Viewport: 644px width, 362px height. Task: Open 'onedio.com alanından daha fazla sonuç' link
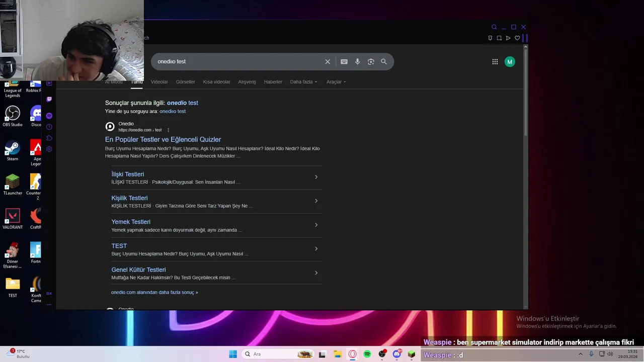pyautogui.click(x=154, y=292)
